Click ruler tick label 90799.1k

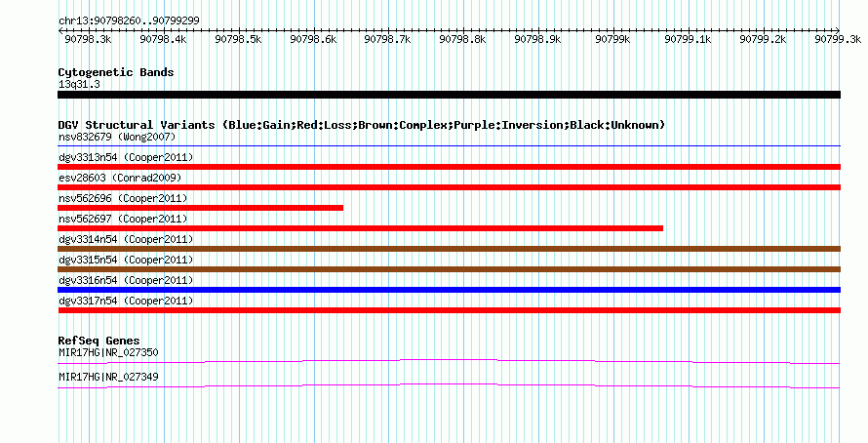(x=689, y=39)
